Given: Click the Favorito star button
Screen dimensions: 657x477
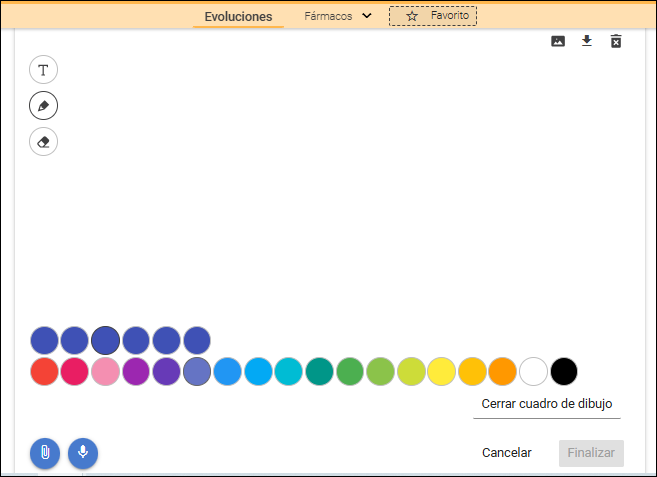Looking at the screenshot, I should point(433,16).
